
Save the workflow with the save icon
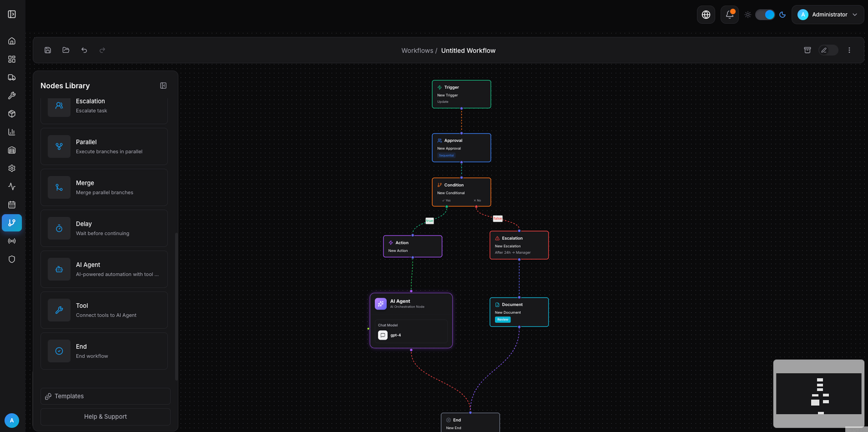click(48, 50)
